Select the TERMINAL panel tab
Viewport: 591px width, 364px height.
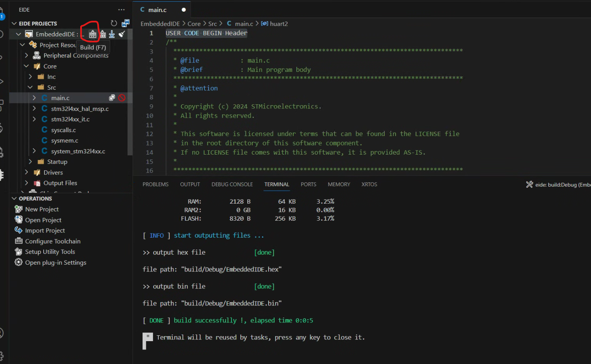(277, 184)
